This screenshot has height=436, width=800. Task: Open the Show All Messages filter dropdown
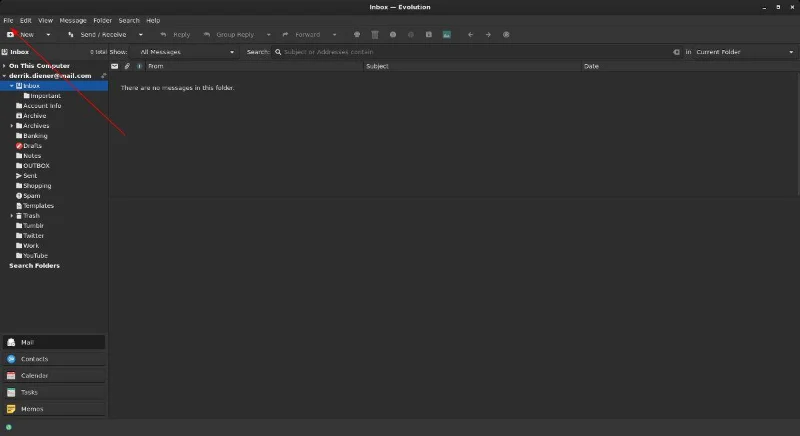[186, 52]
